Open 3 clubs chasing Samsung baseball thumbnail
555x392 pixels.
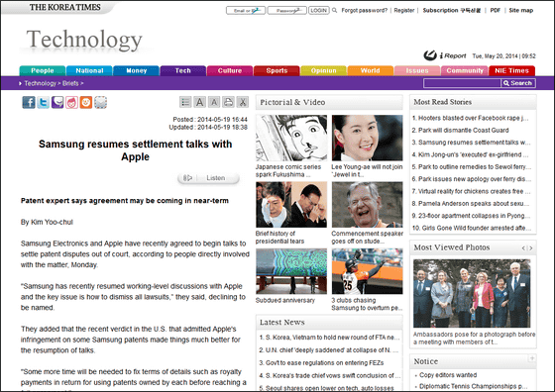coord(367,271)
